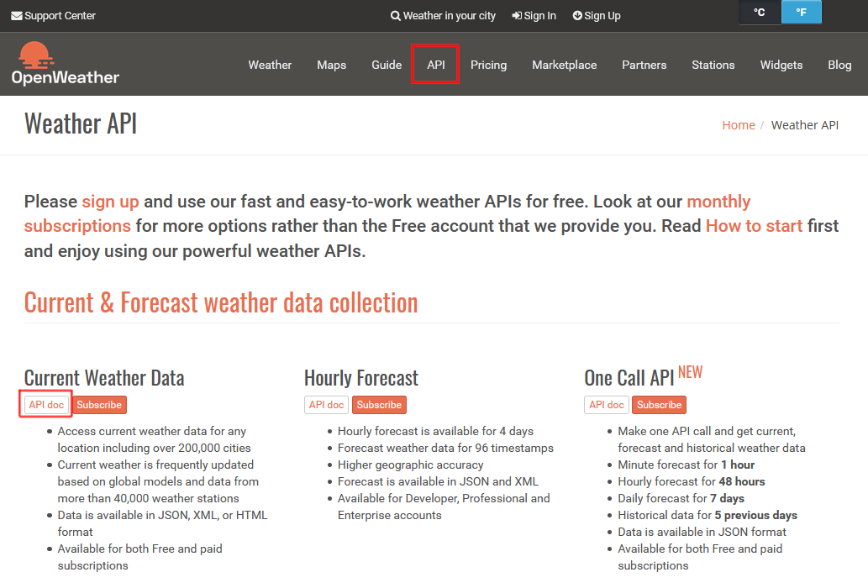Click 'Daily forecast for 7 days' bullet
Image resolution: width=868 pixels, height=588 pixels.
[681, 498]
